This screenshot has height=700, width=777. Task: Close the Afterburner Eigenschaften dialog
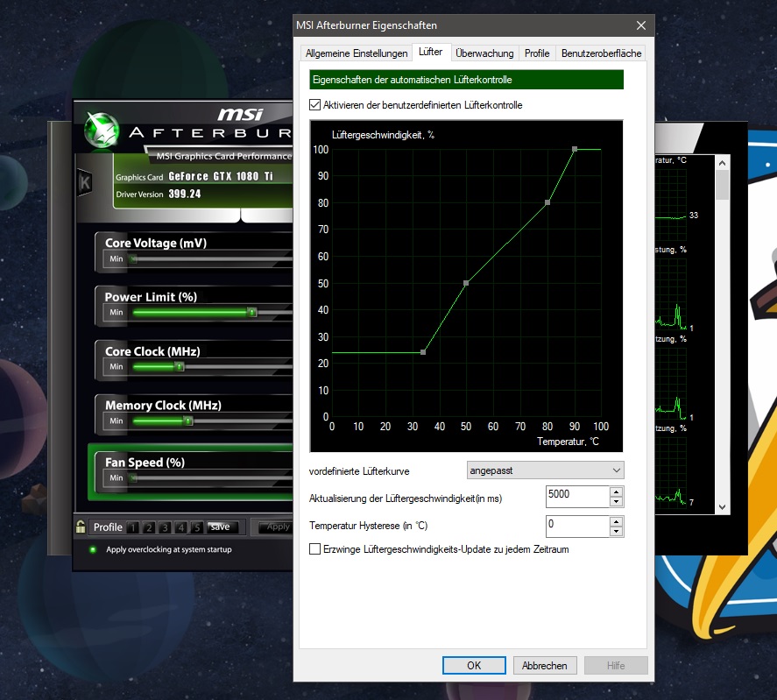pos(640,25)
